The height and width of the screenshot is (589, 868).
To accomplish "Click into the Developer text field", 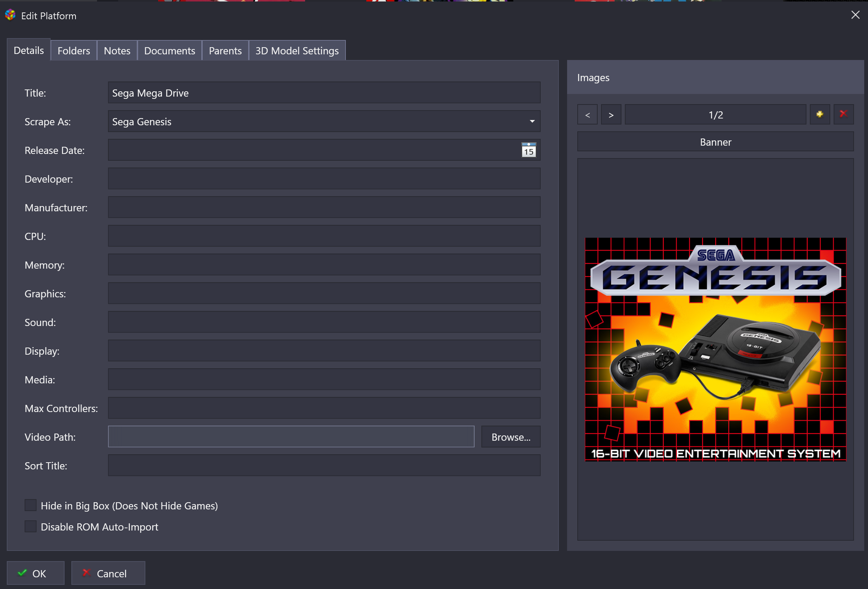I will (324, 179).
